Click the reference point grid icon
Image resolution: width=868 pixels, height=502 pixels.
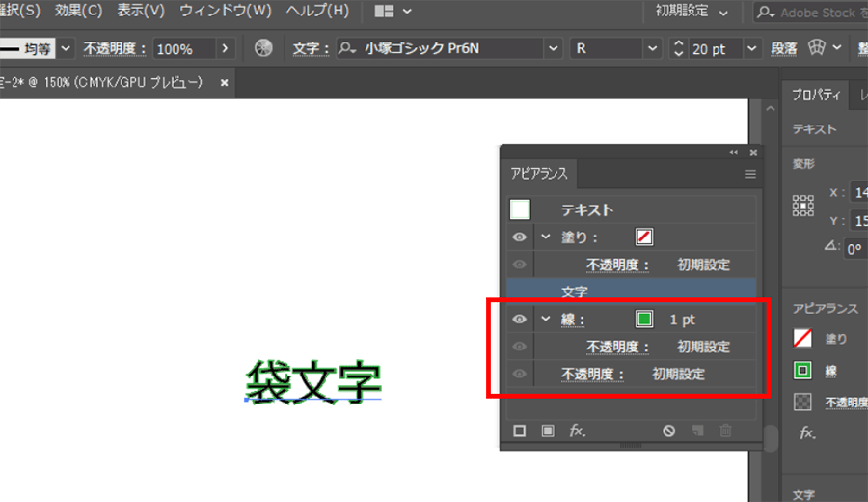(x=802, y=206)
